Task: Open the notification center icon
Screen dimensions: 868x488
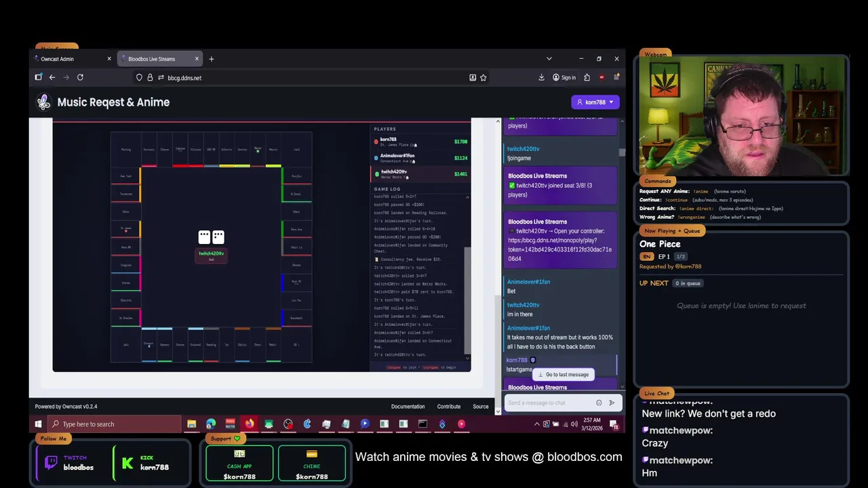Action: [614, 424]
